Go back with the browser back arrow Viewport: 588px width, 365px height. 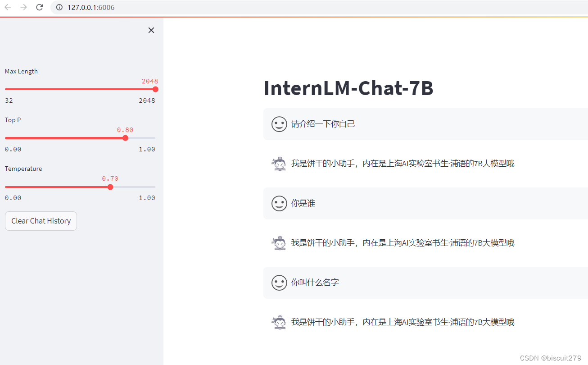click(8, 7)
